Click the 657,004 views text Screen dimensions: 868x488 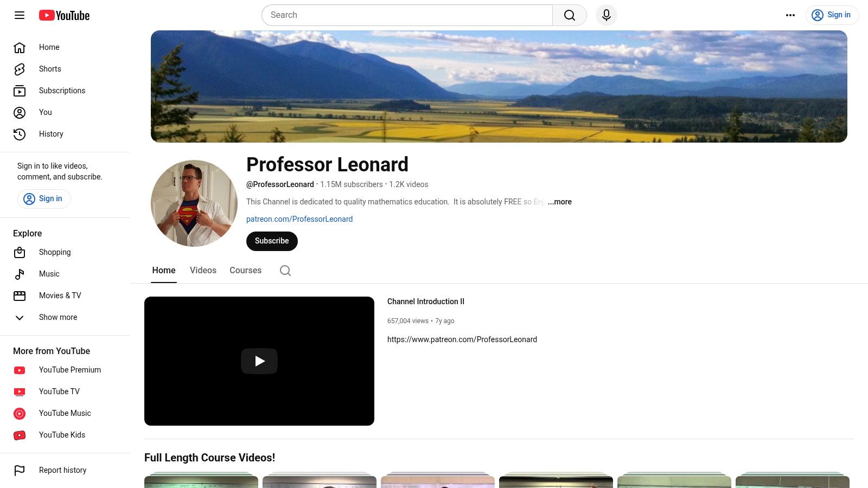pyautogui.click(x=408, y=321)
